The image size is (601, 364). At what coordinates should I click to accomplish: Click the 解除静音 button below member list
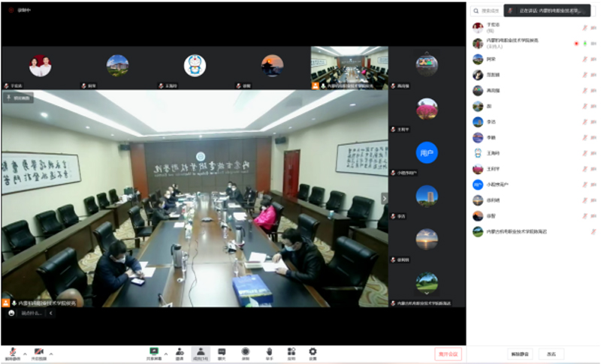pos(520,354)
